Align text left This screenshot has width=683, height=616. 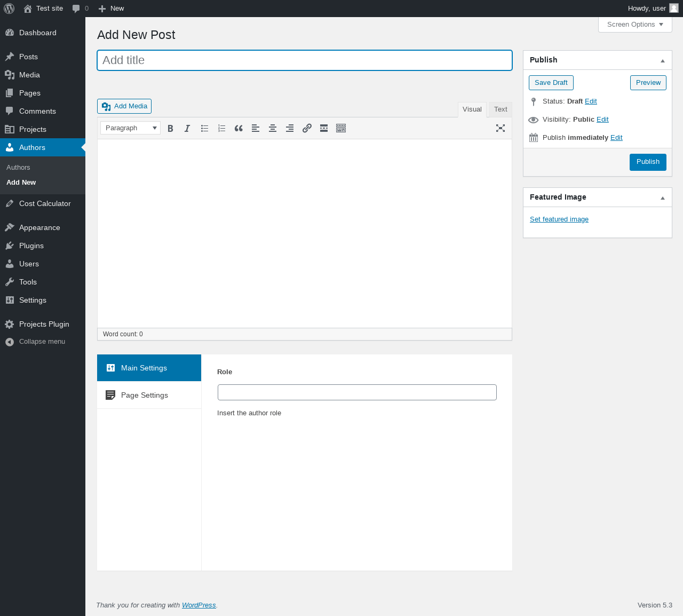point(256,128)
